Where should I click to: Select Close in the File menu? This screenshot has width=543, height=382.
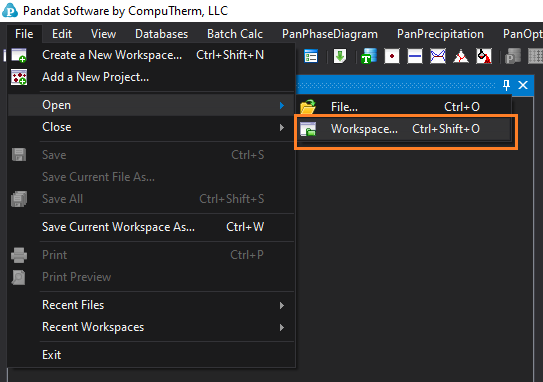coord(151,127)
